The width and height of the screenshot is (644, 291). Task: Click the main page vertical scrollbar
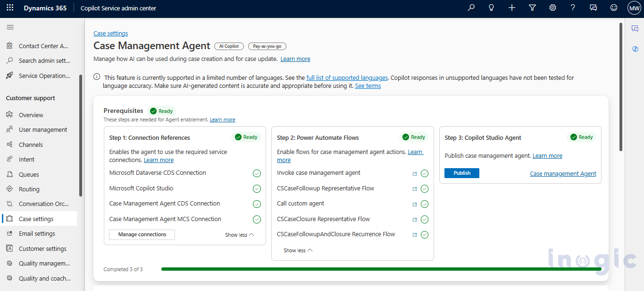click(x=620, y=87)
